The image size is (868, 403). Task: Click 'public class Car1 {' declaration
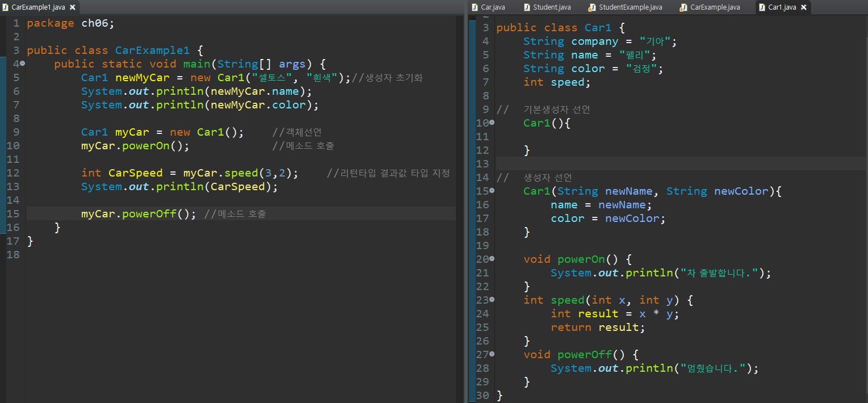561,28
